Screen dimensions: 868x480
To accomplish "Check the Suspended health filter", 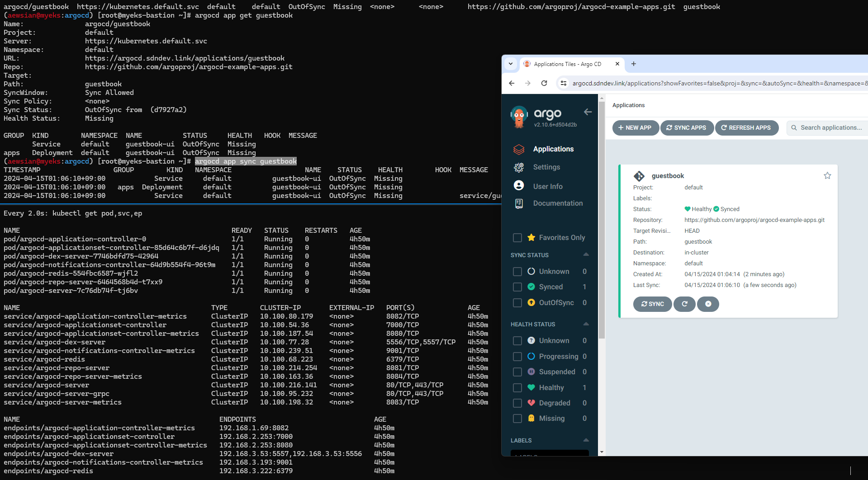I will [517, 372].
